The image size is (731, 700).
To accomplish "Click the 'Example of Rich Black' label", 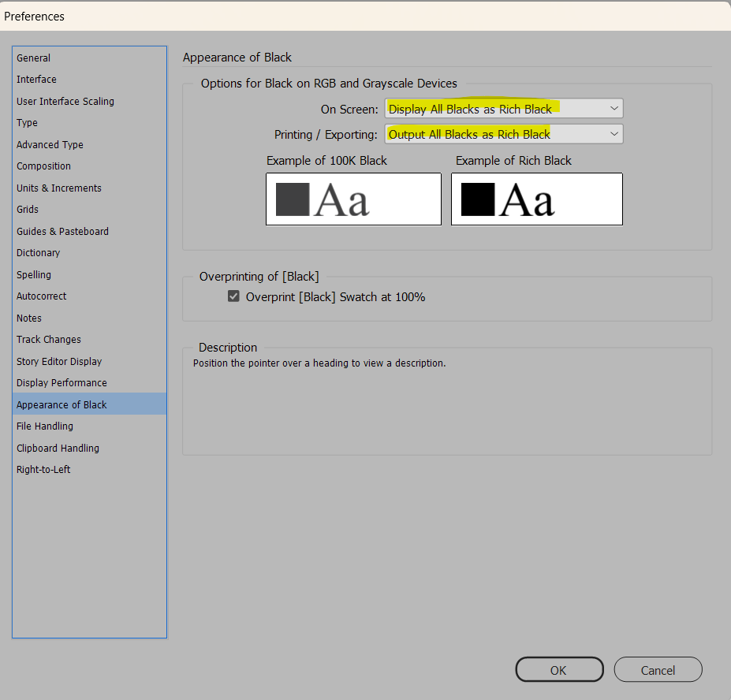I will [x=513, y=161].
